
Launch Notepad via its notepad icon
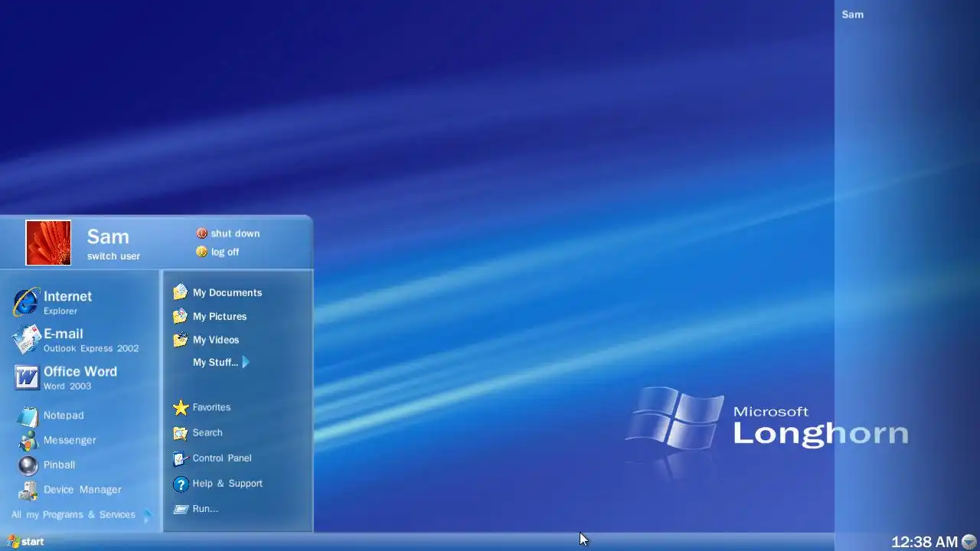tap(28, 416)
